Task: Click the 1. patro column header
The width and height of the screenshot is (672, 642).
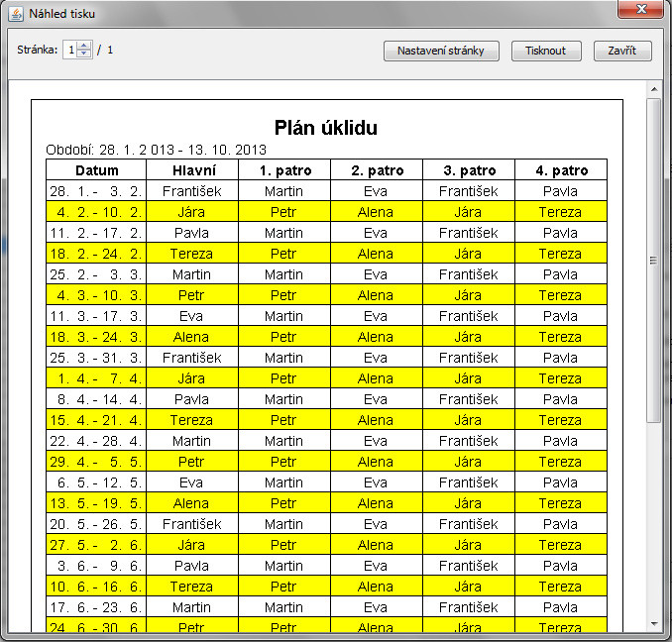Action: 284,170
